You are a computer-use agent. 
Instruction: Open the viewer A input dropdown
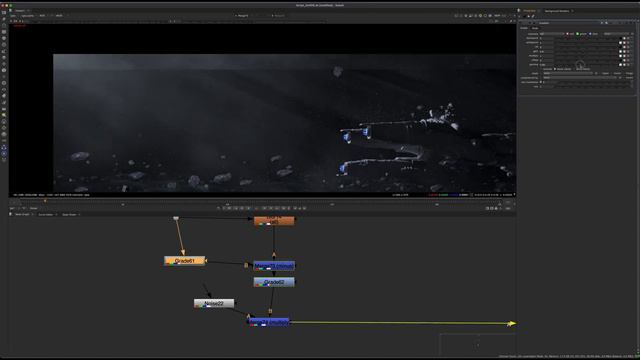[x=243, y=16]
